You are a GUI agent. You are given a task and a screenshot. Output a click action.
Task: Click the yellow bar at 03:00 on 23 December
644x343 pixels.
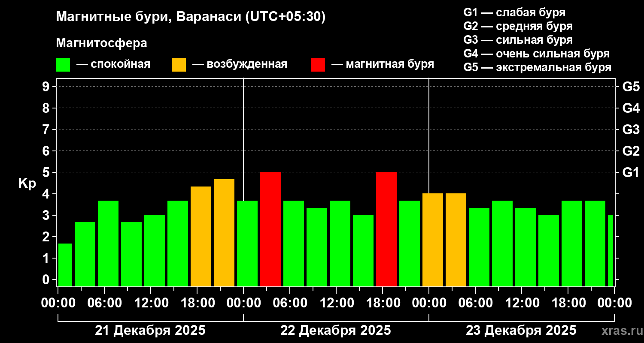click(456, 240)
